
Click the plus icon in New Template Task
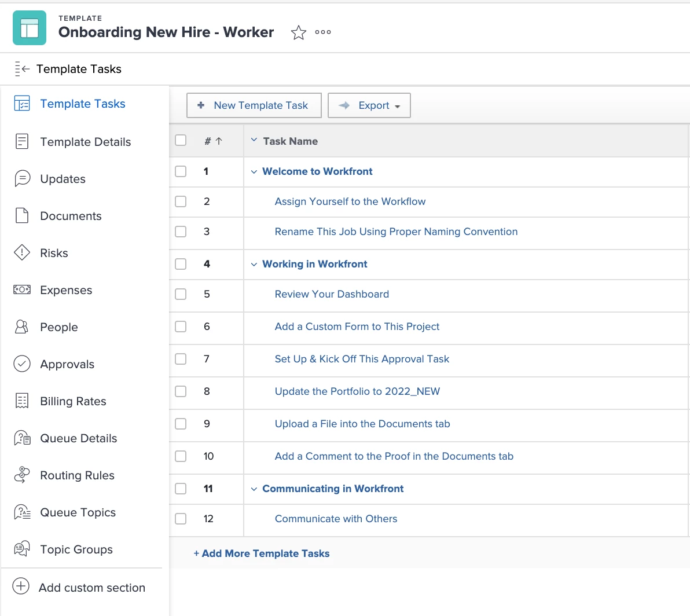tap(201, 105)
